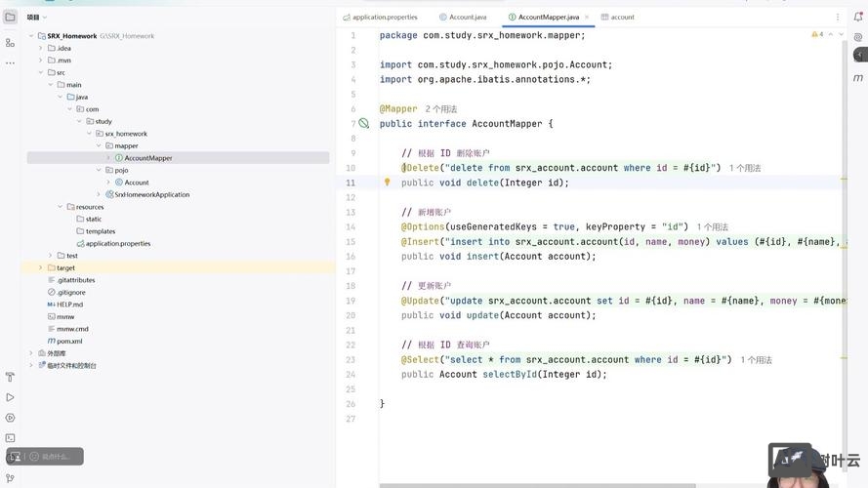Expand the target folder
The width and height of the screenshot is (868, 488).
click(x=40, y=267)
